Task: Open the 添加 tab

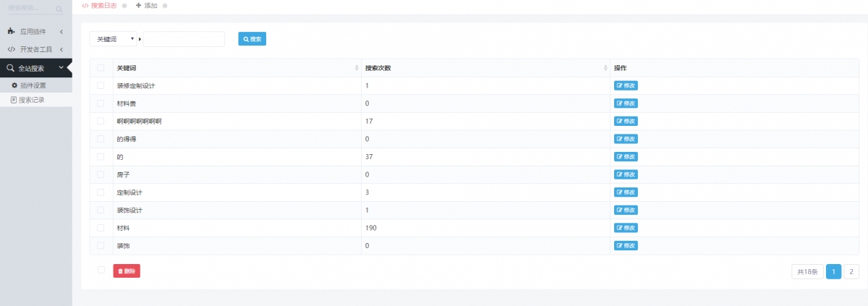Action: (x=147, y=6)
